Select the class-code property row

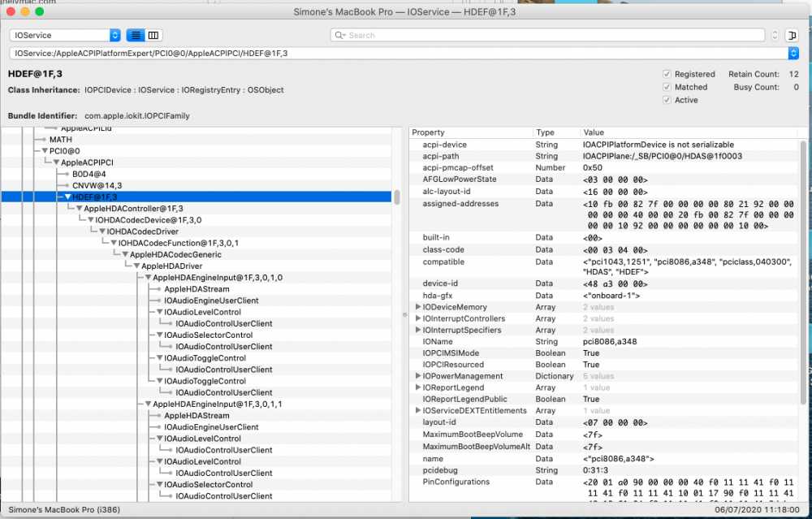point(604,249)
